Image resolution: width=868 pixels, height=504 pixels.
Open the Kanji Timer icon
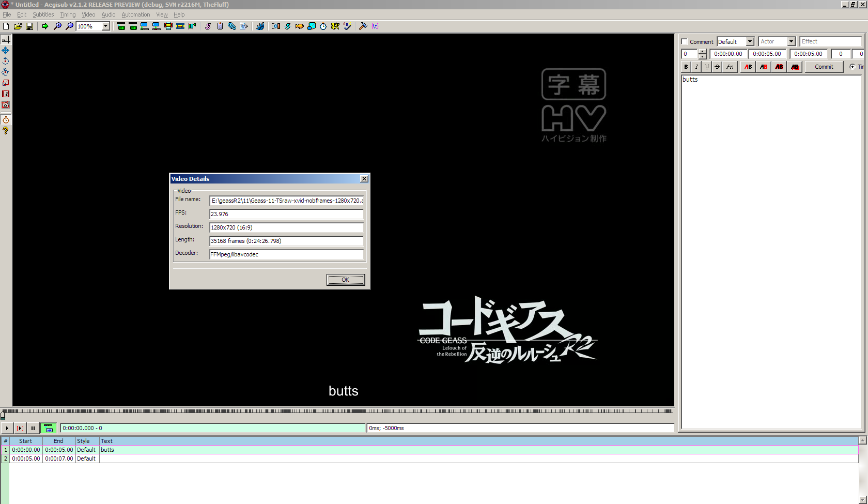coord(335,26)
